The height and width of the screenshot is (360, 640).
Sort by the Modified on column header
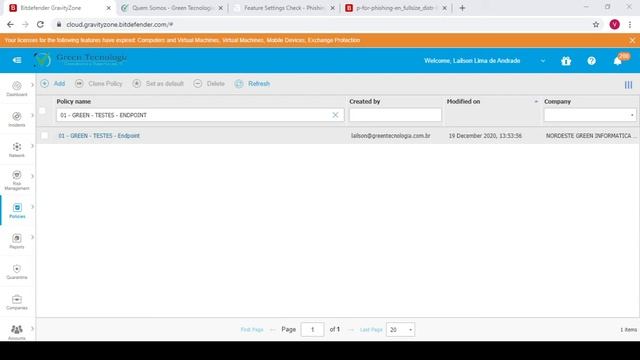point(463,101)
